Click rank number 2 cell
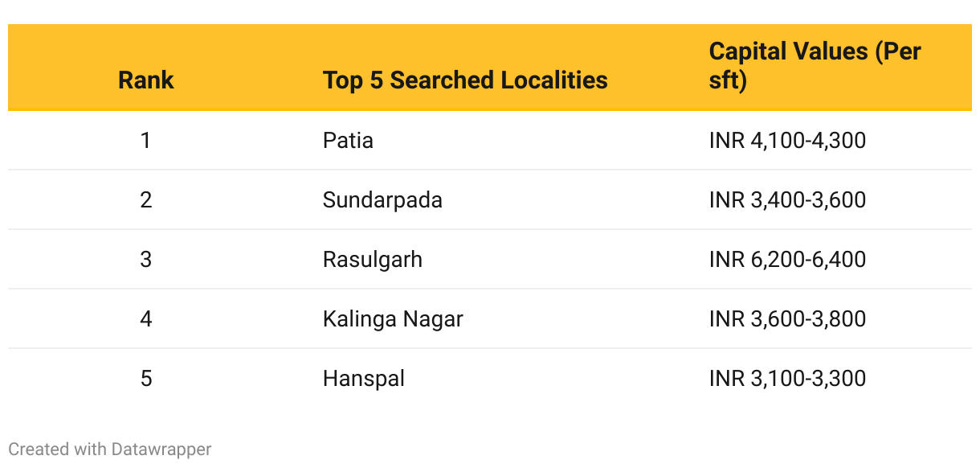Image resolution: width=980 pixels, height=468 pixels. click(145, 199)
